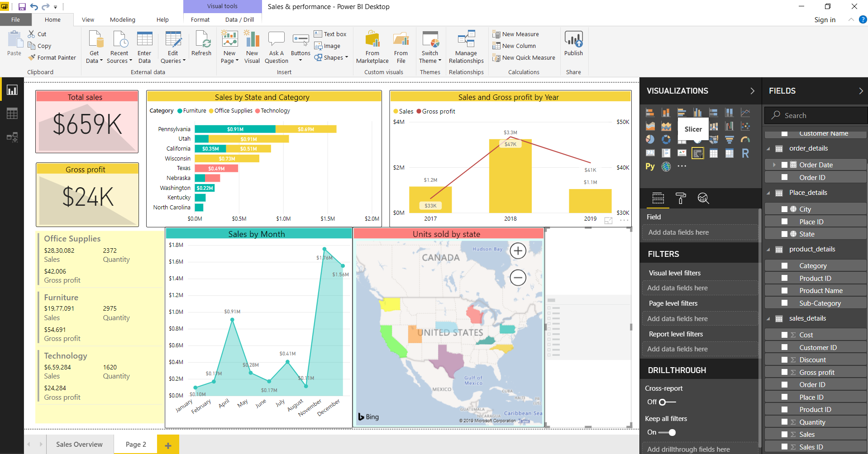Select the table visualization icon
Image resolution: width=868 pixels, height=454 pixels.
(713, 153)
